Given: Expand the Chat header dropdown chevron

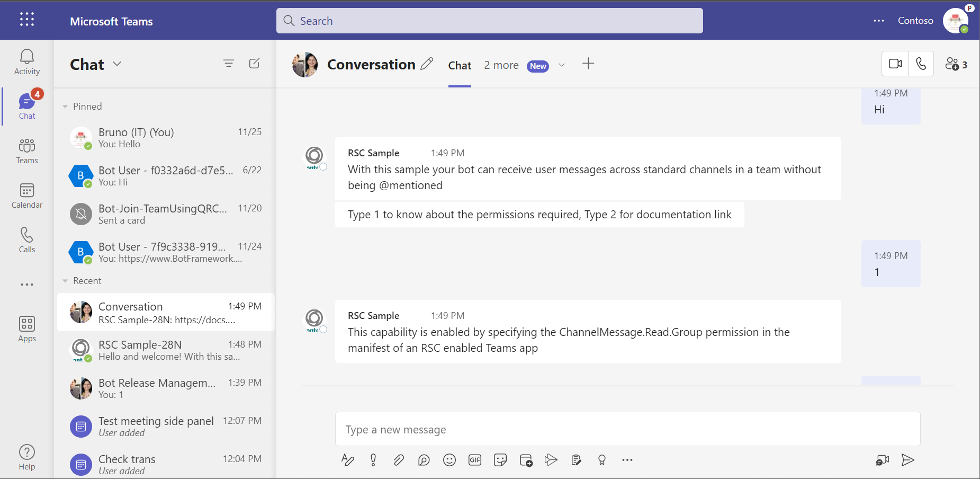Looking at the screenshot, I should [117, 64].
